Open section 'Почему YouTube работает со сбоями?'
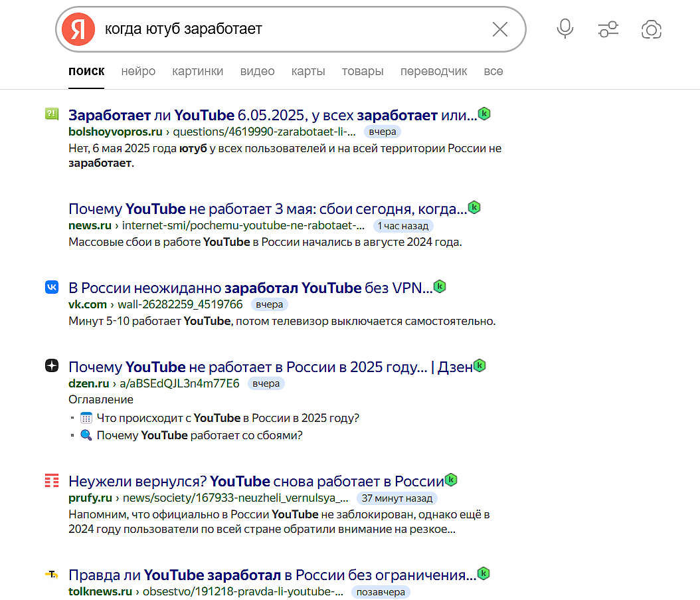This screenshot has height=600, width=700. click(x=199, y=436)
